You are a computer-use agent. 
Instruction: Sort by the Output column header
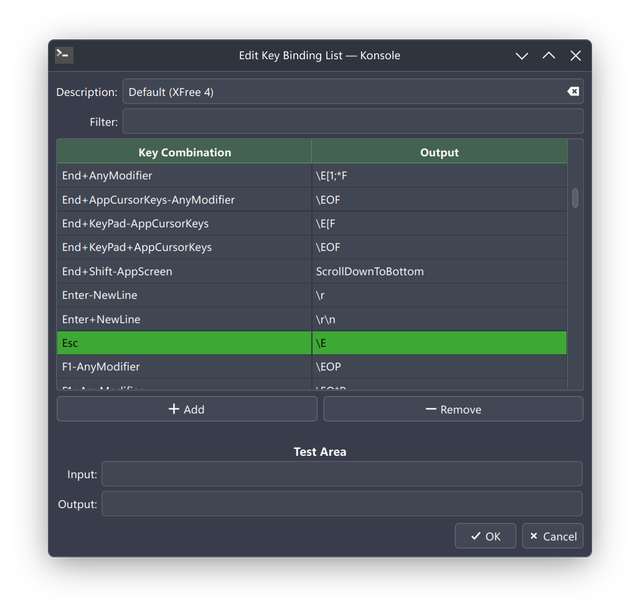[439, 152]
